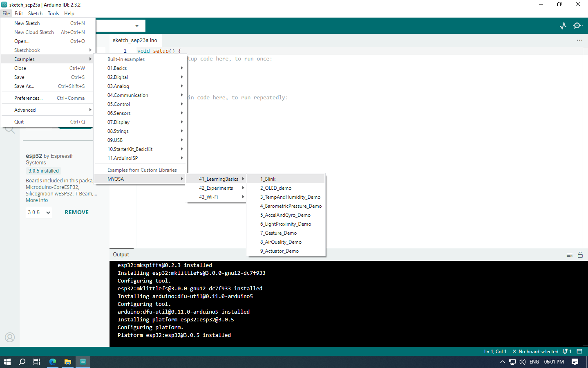
Task: Open Windows taskbar search
Action: click(x=22, y=362)
